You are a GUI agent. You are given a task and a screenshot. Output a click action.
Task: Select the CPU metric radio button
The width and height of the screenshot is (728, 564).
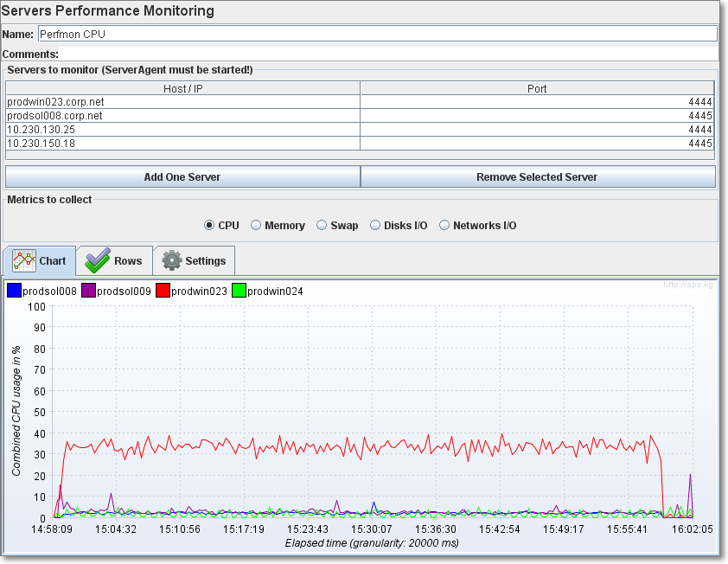209,225
